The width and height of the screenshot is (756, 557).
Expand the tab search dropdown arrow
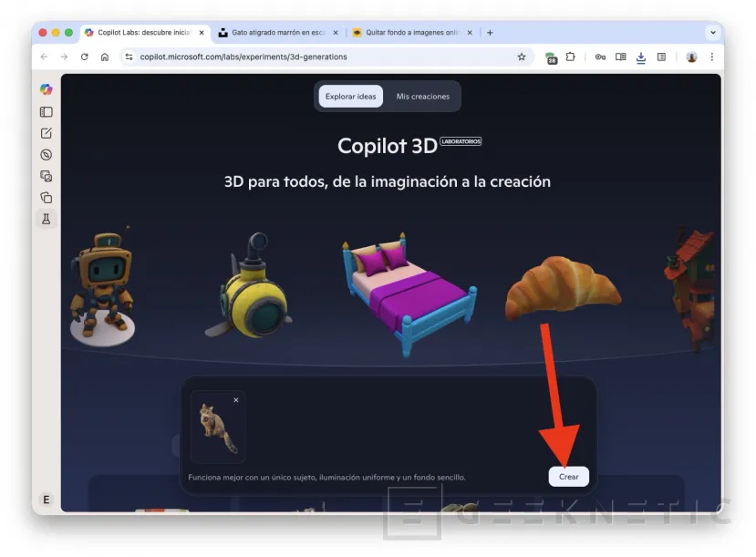(x=714, y=32)
